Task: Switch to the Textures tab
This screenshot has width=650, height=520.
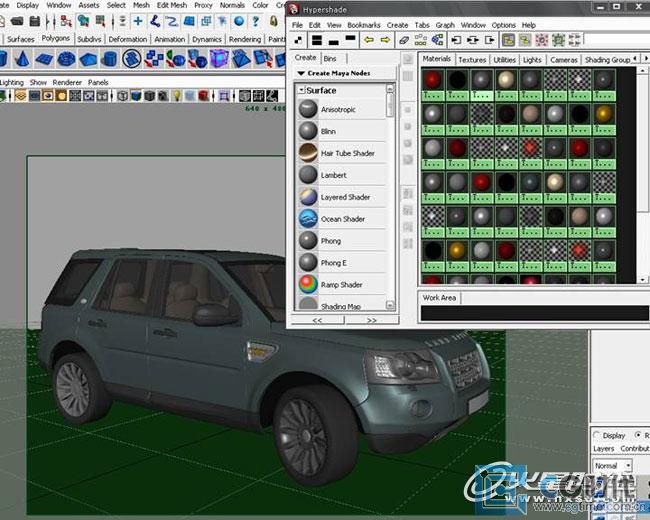Action: pos(472,60)
